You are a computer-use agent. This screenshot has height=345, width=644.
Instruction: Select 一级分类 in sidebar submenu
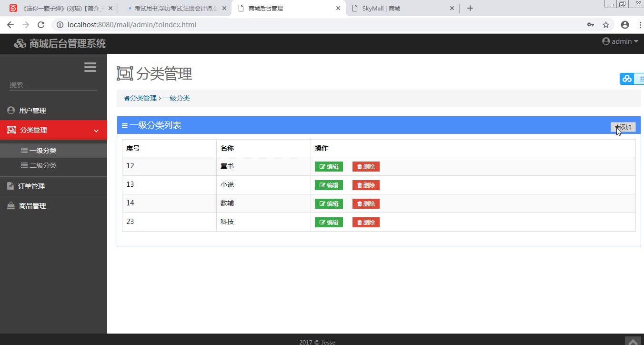pyautogui.click(x=53, y=151)
